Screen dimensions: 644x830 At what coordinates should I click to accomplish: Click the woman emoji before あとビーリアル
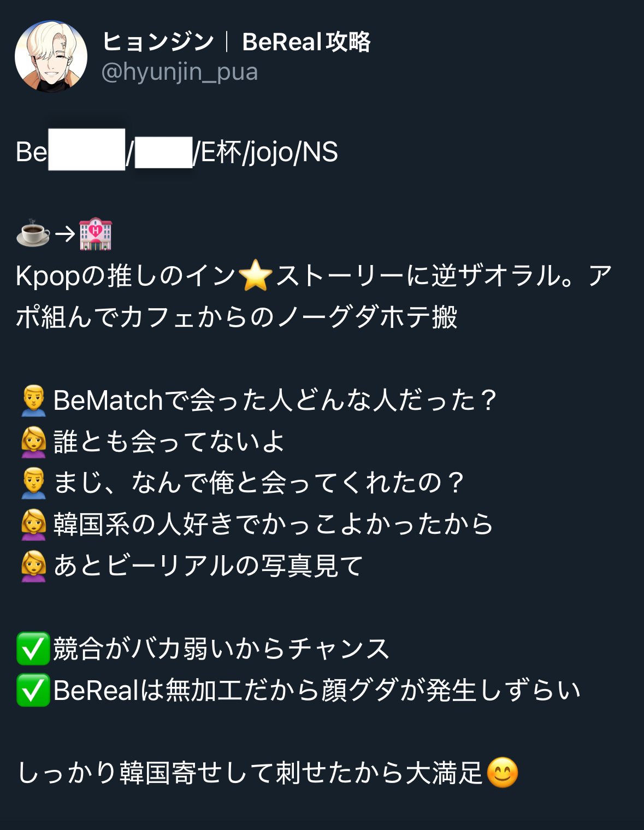[34, 566]
